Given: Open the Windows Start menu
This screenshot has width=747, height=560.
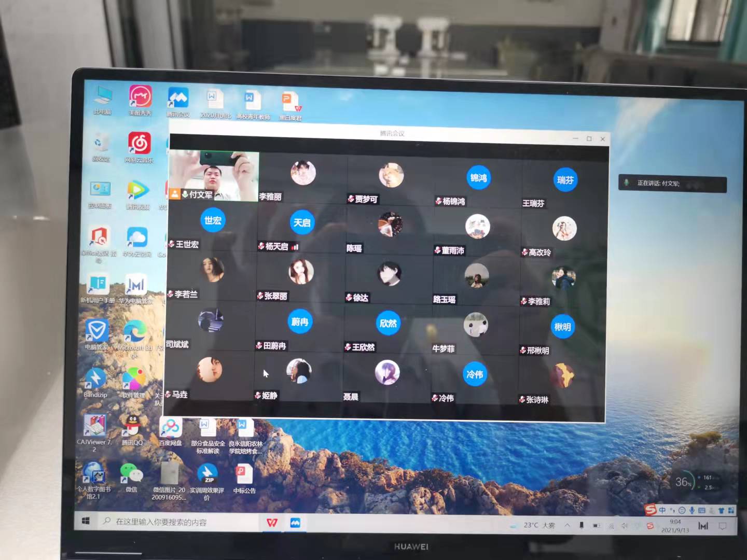Looking at the screenshot, I should (x=86, y=521).
